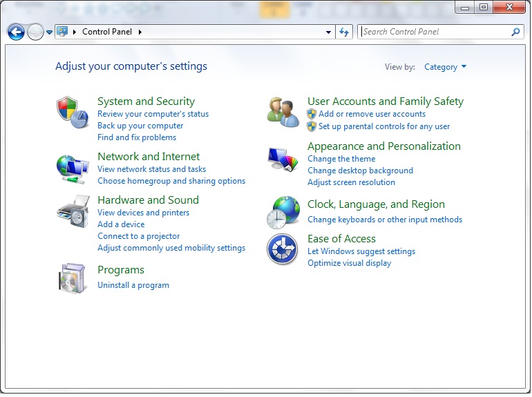The width and height of the screenshot is (532, 397).
Task: Click the Control Panel icon in address bar
Action: pyautogui.click(x=62, y=32)
